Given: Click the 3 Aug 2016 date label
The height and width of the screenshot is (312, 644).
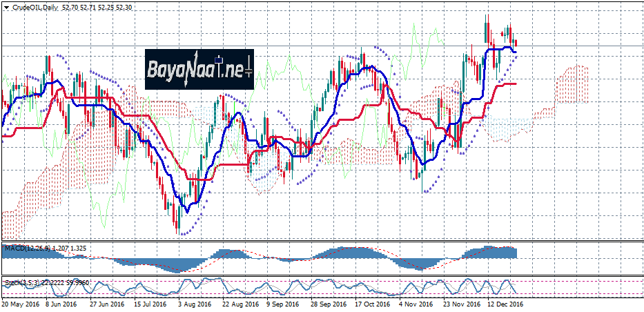Looking at the screenshot, I should point(195,304).
